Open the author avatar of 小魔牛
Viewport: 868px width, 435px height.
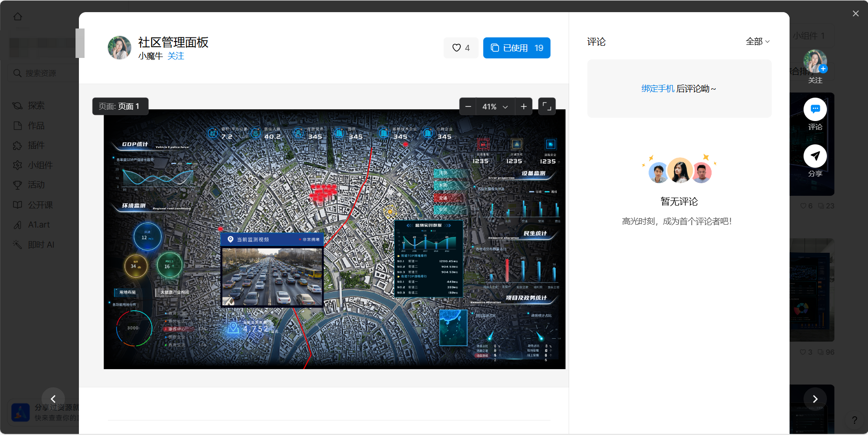pos(120,48)
